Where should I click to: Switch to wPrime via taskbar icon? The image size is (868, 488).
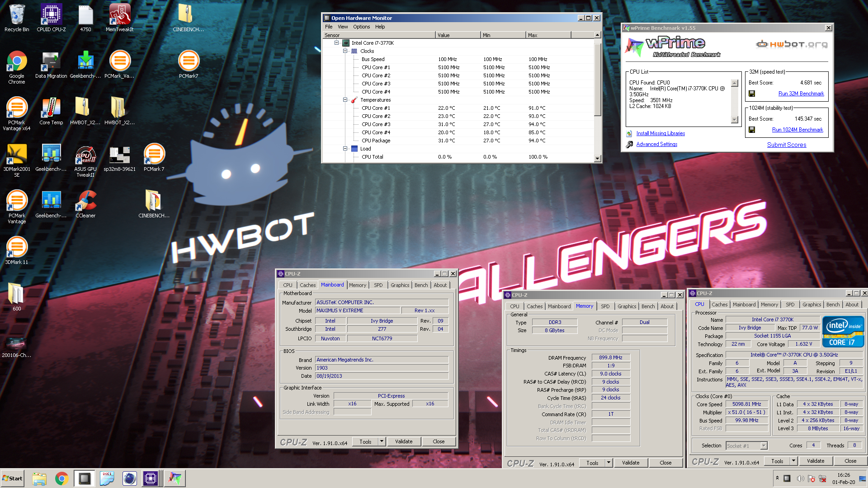(x=175, y=479)
